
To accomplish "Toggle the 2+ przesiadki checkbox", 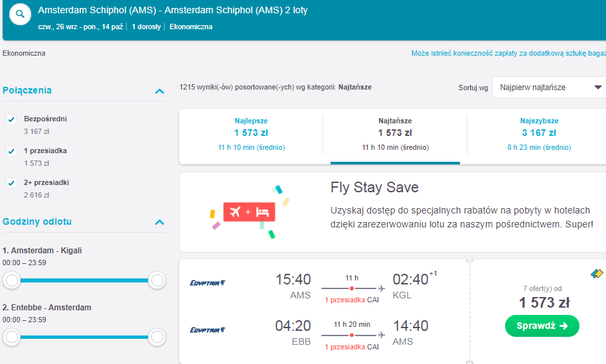I will (11, 183).
